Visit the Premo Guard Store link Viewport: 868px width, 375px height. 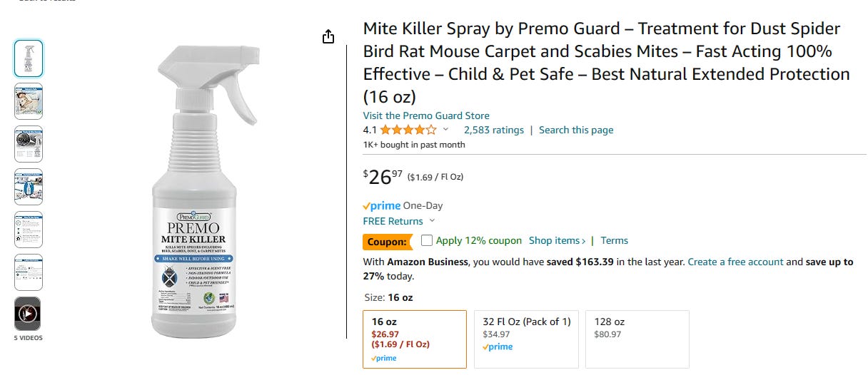pyautogui.click(x=426, y=115)
